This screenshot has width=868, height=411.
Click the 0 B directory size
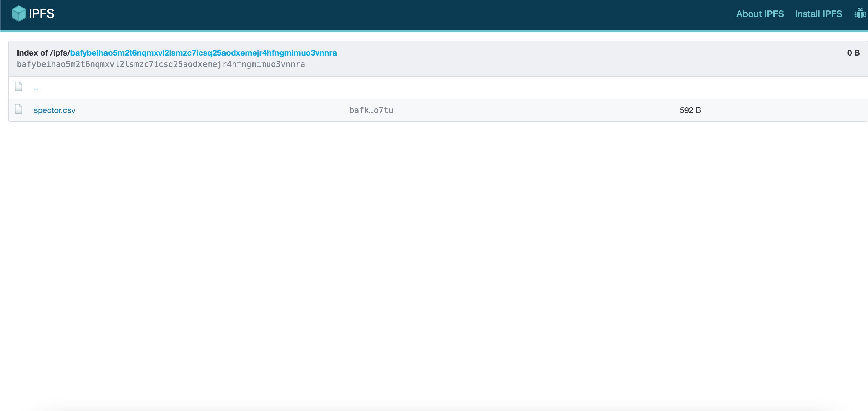853,53
